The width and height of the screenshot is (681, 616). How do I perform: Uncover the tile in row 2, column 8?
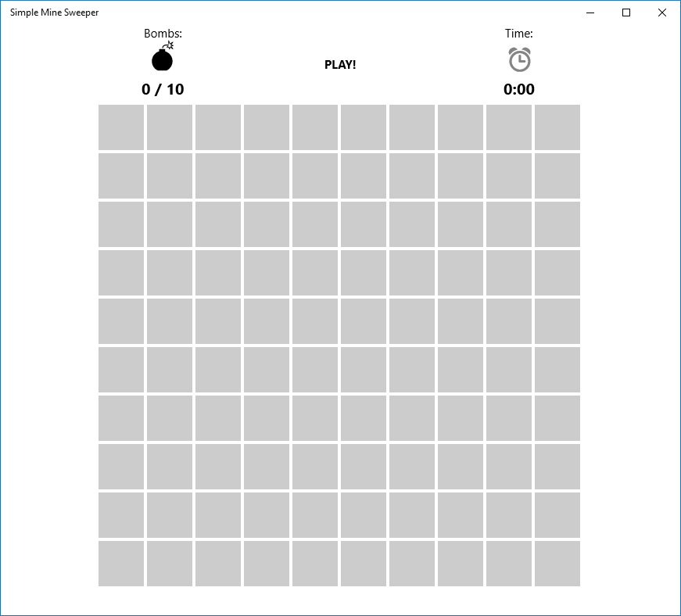461,176
